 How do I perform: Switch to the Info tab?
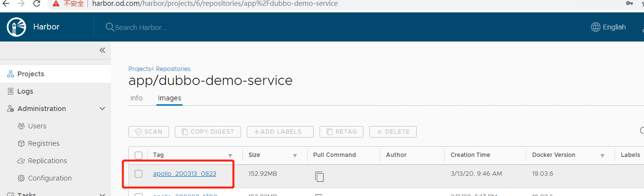click(136, 98)
